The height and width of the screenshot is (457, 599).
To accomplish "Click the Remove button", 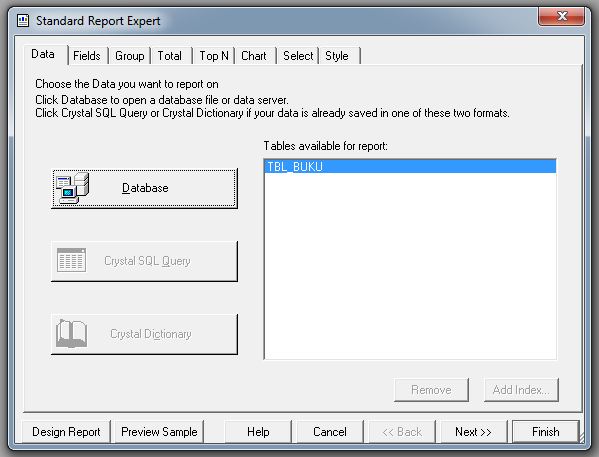I will 431,390.
